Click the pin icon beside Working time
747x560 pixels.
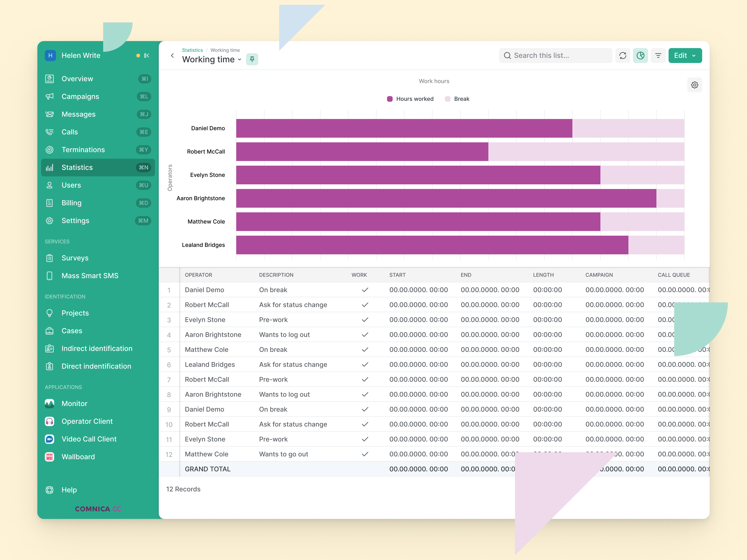coord(252,59)
